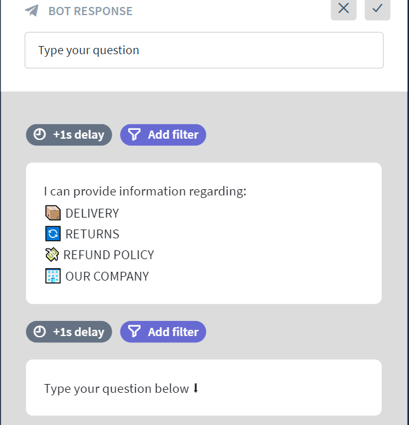
Task: Click the second Add filter button
Action: click(x=163, y=332)
